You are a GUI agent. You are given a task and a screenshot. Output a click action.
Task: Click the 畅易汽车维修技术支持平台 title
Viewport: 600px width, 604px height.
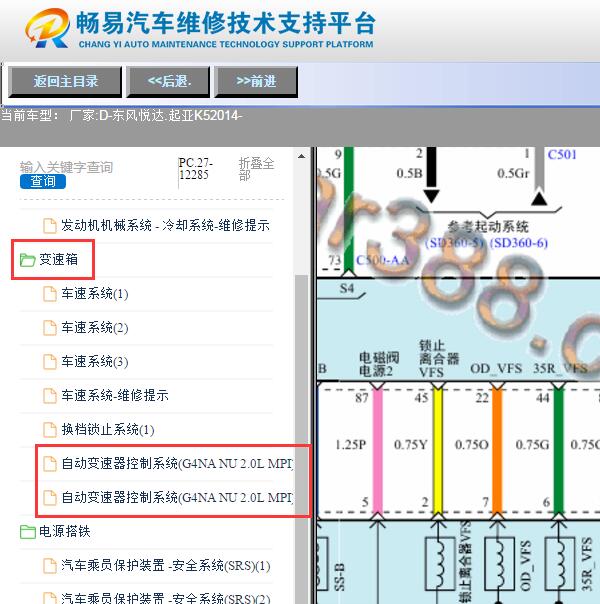click(226, 23)
